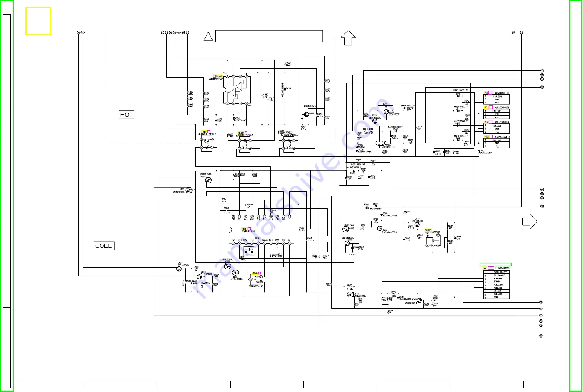Click the Q550 transistor symbol
This screenshot has height=392, width=583.
[x=208, y=180]
